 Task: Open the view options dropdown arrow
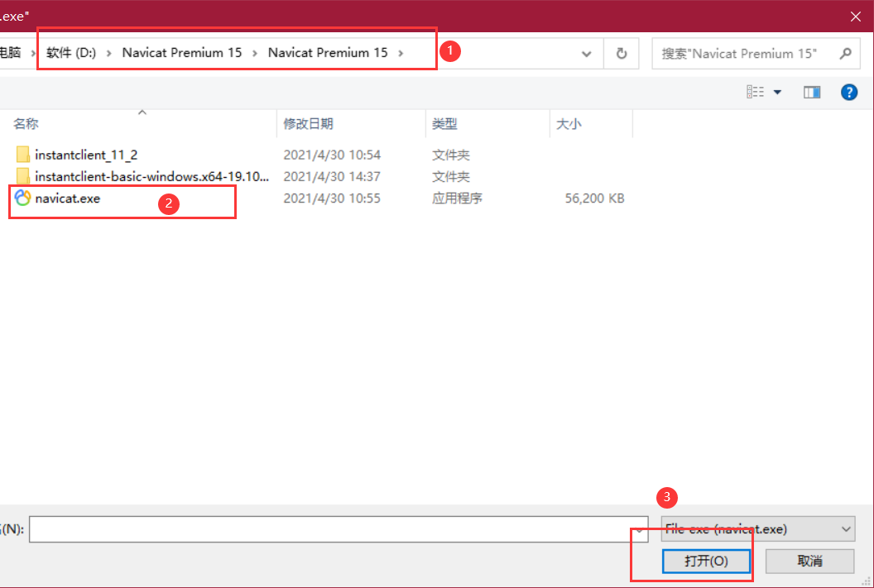pyautogui.click(x=779, y=92)
